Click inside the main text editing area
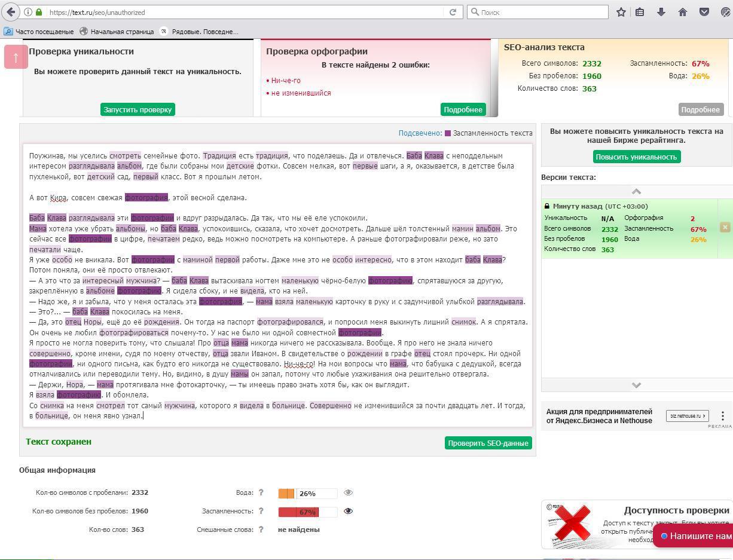 [x=277, y=286]
